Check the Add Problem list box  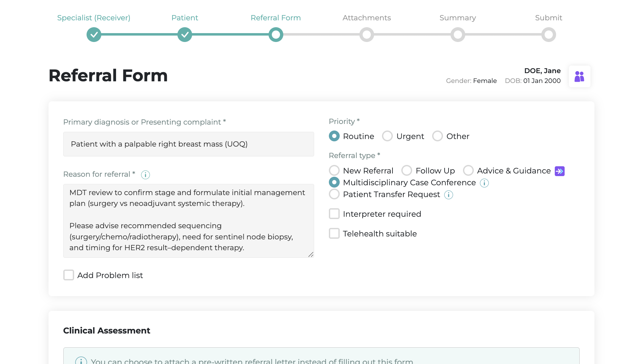tap(69, 275)
